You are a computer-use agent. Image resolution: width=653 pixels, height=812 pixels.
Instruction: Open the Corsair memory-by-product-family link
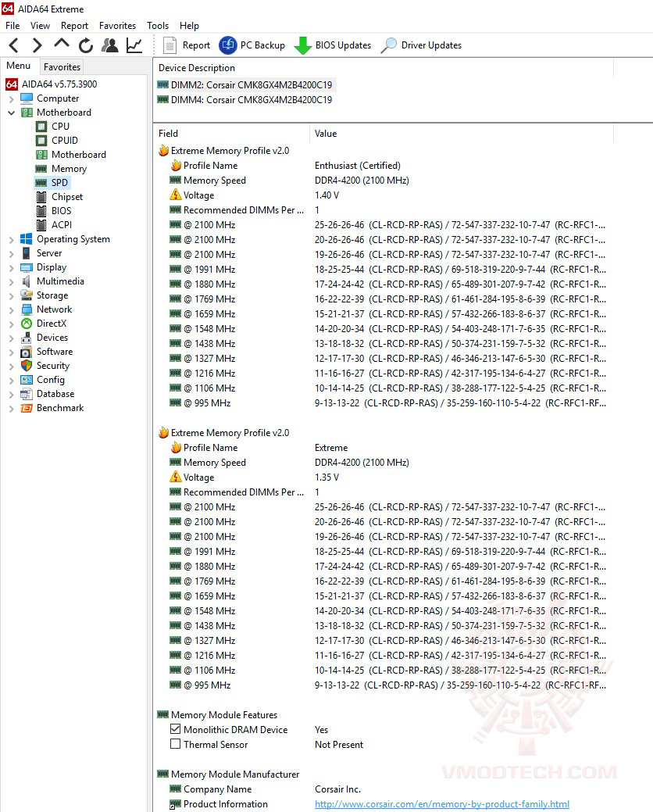pyautogui.click(x=442, y=804)
